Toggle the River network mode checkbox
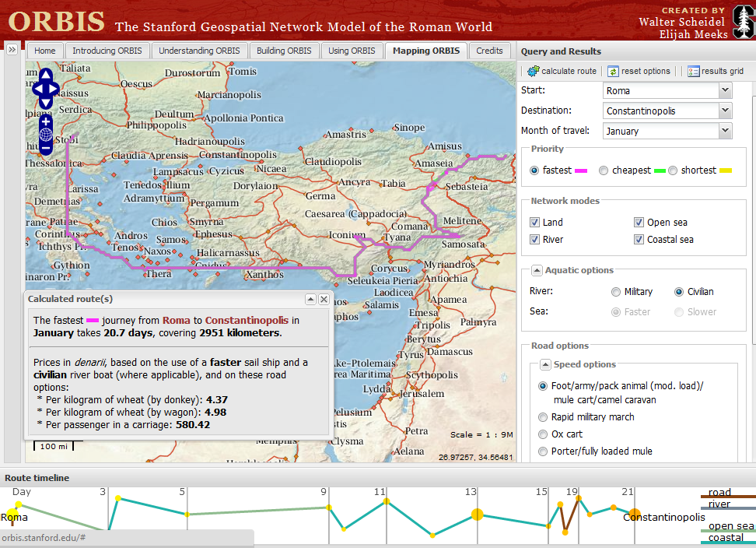756x548 pixels. [x=534, y=239]
